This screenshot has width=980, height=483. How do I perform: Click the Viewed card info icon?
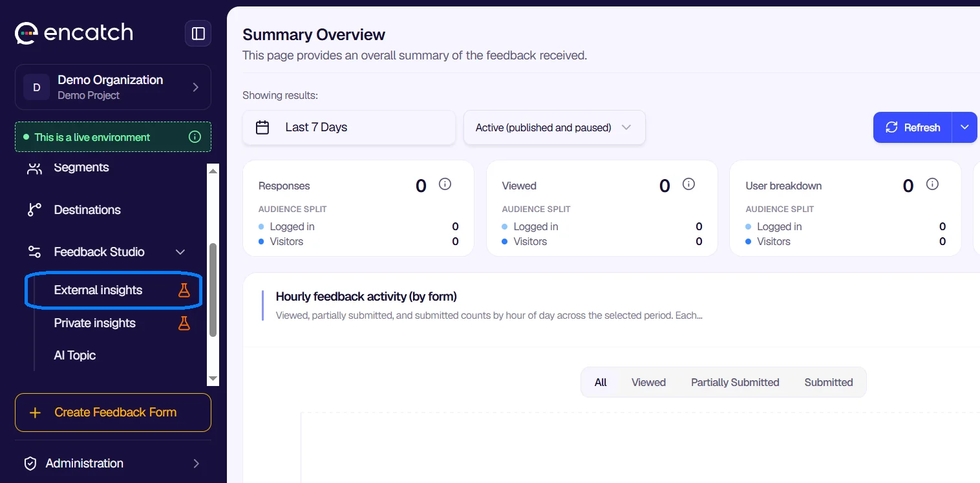(688, 184)
